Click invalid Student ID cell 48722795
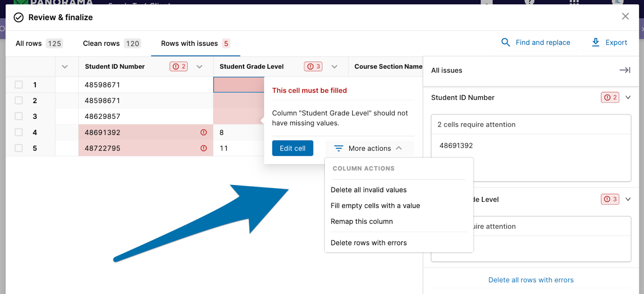 [146, 148]
